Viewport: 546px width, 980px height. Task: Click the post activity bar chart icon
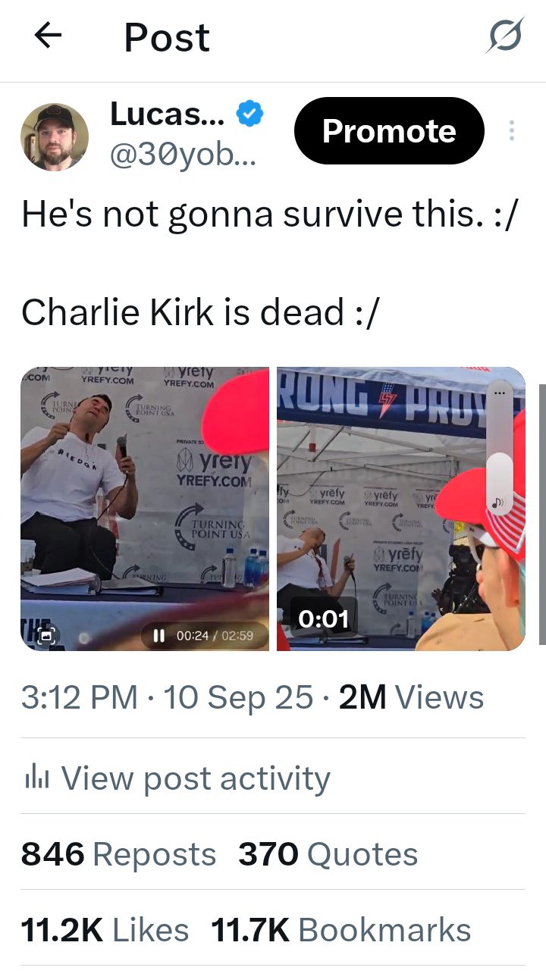(x=36, y=777)
